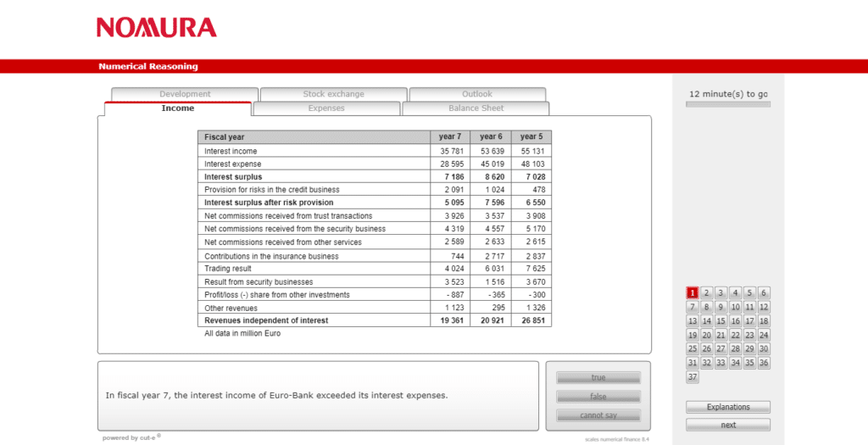Jump to question 13
Image resolution: width=868 pixels, height=445 pixels.
tap(692, 321)
